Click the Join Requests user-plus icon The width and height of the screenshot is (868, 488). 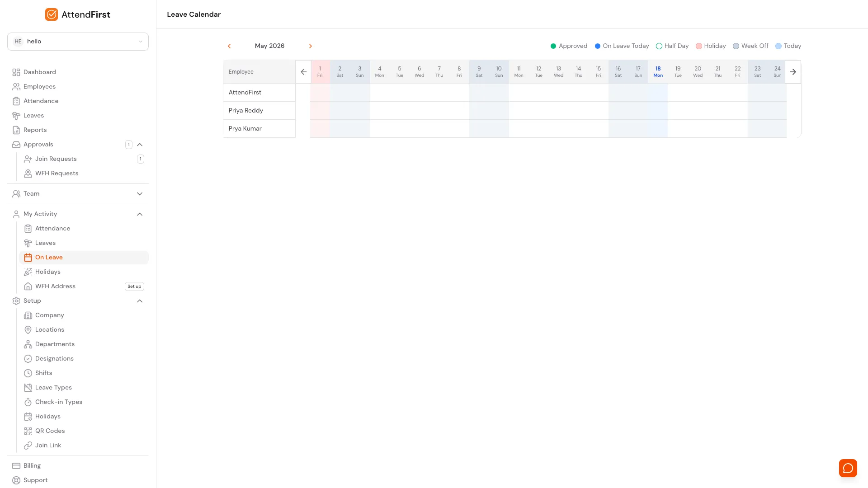pyautogui.click(x=28, y=159)
